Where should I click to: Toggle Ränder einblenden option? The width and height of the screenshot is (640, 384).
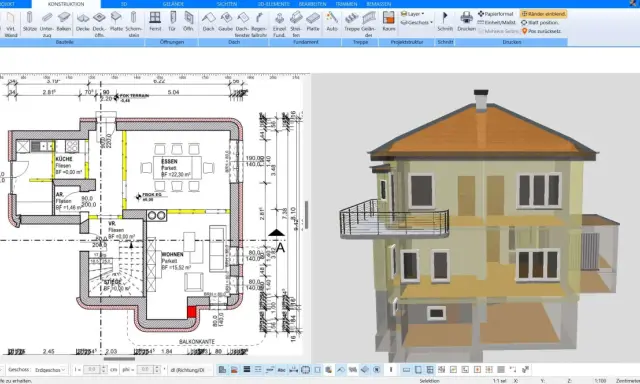(x=543, y=14)
